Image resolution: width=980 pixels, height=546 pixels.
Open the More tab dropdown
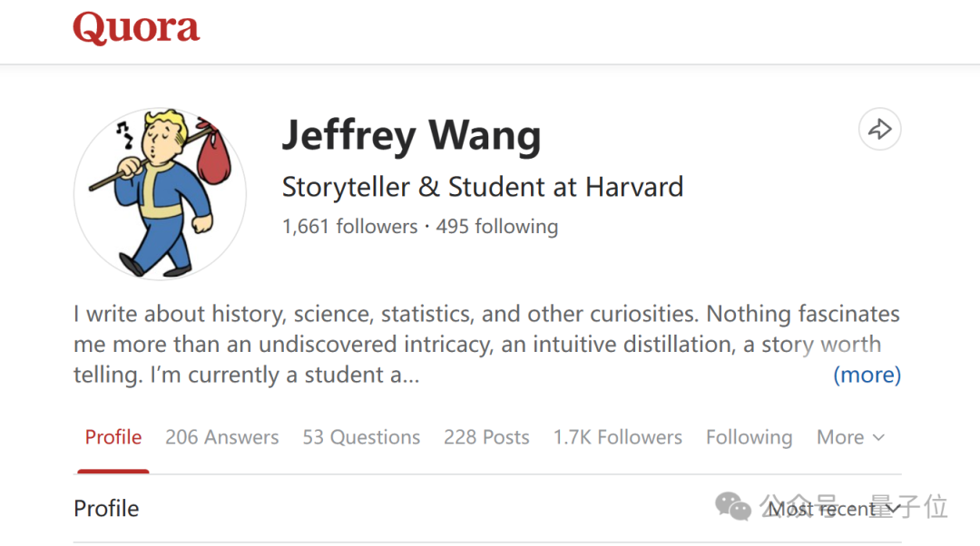tap(850, 436)
